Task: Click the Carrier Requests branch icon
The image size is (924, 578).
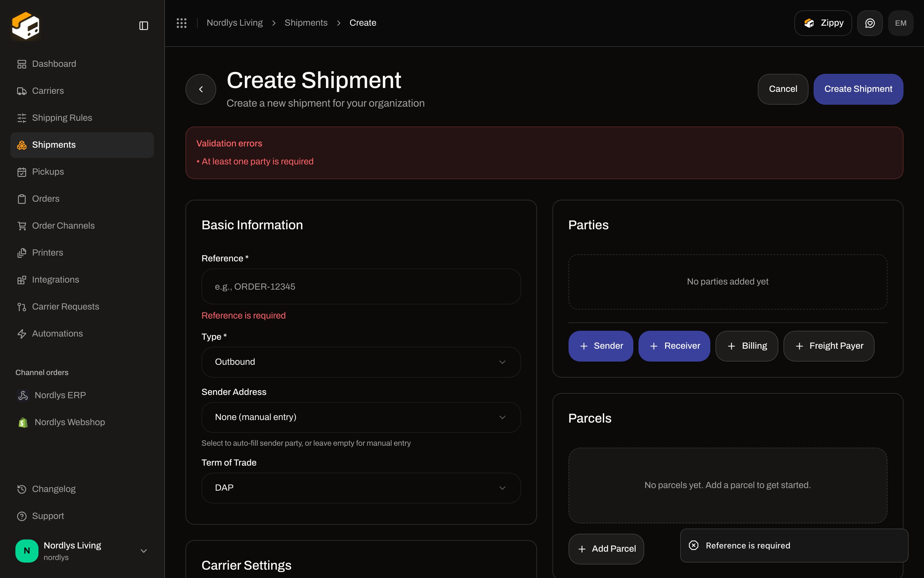Action: point(22,307)
